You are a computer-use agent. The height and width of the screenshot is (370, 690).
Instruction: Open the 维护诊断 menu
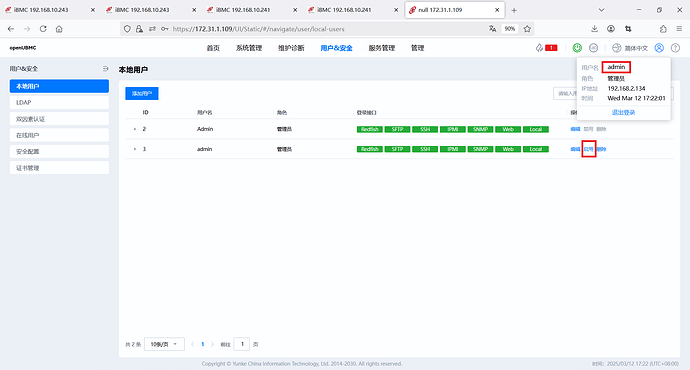point(291,48)
